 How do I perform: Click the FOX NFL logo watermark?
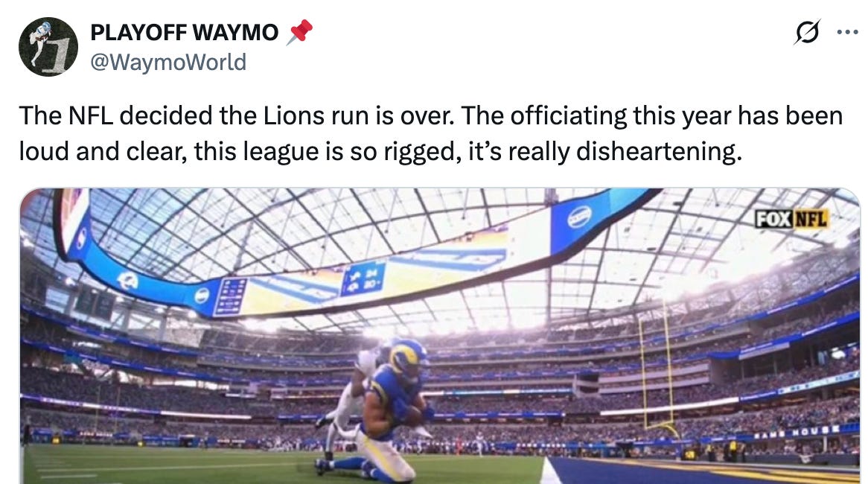[x=791, y=219]
